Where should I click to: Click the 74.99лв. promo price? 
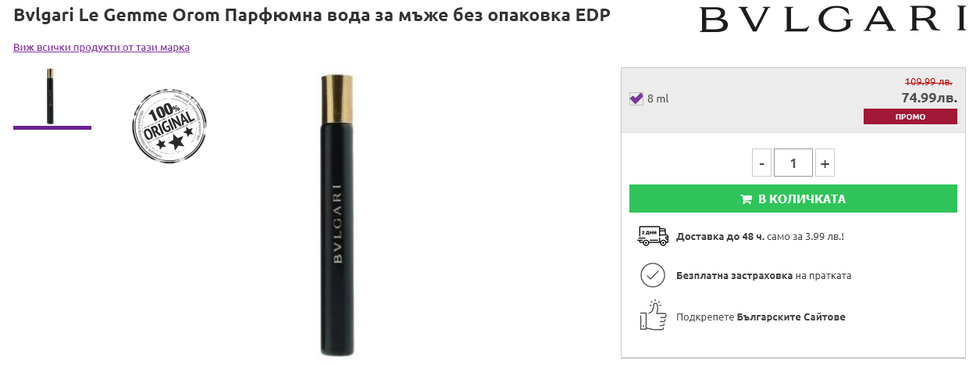click(928, 98)
